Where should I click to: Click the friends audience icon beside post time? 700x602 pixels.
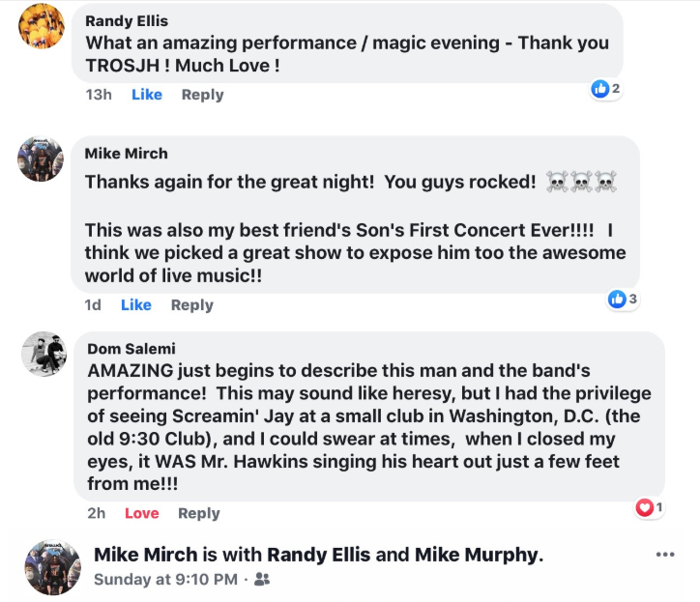(x=261, y=580)
